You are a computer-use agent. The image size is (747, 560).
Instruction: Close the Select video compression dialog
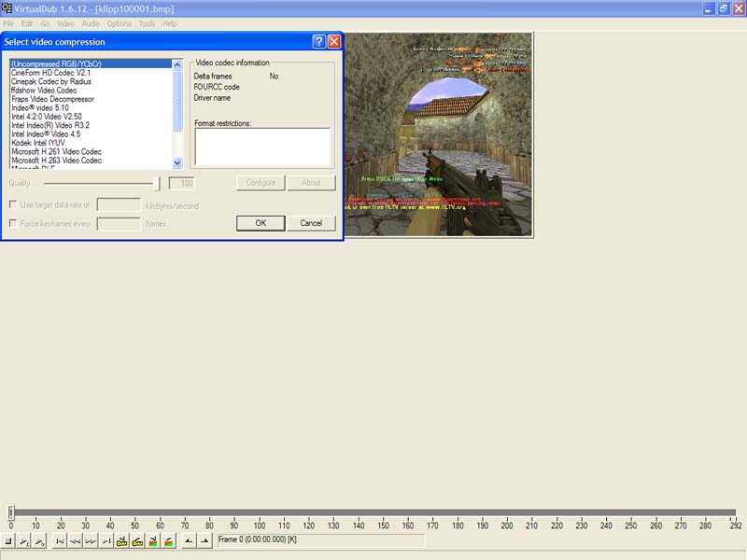click(x=334, y=41)
